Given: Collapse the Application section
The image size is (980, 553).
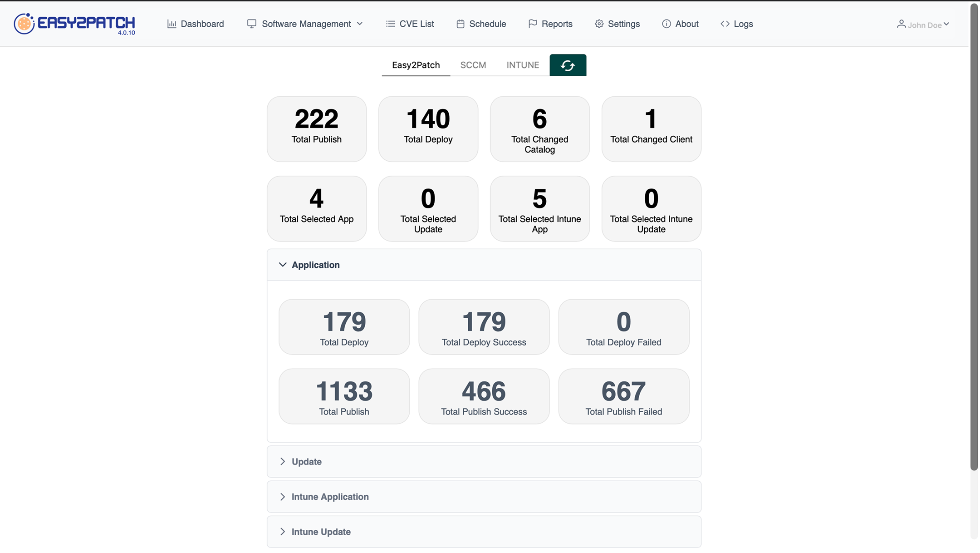Looking at the screenshot, I should [484, 265].
